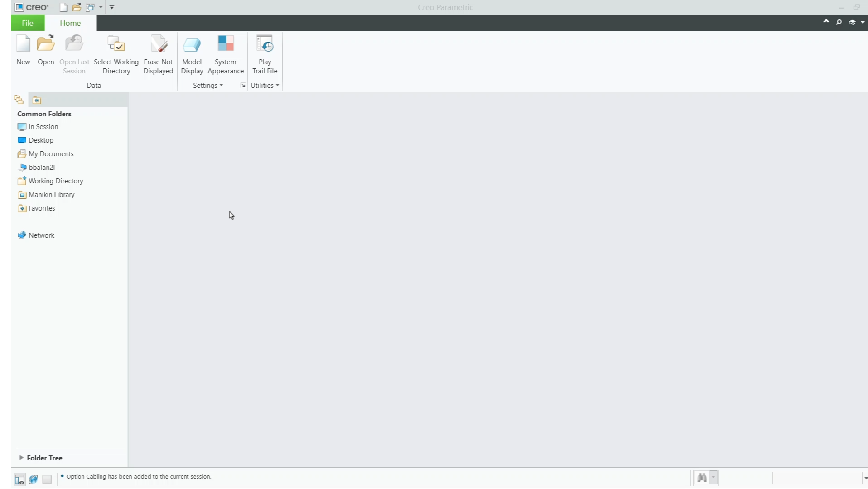Go to Working Directory folder
Screen dimensions: 868x489
(x=50, y=181)
